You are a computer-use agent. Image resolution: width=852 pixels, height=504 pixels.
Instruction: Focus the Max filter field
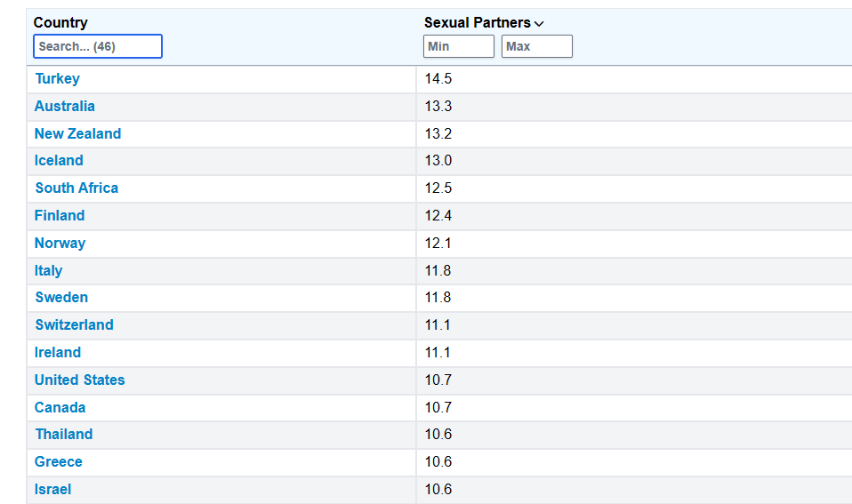tap(536, 46)
